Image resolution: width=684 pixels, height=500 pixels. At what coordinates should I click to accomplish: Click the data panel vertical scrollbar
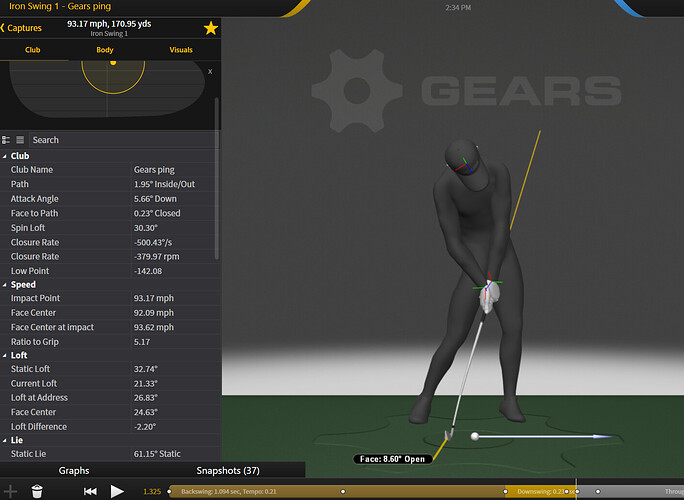click(216, 179)
